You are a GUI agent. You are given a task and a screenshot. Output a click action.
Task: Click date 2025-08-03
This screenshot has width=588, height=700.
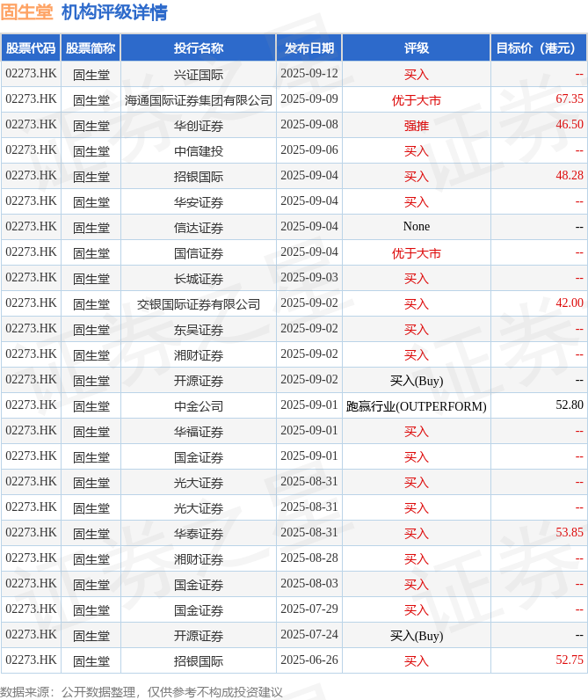[x=309, y=583]
